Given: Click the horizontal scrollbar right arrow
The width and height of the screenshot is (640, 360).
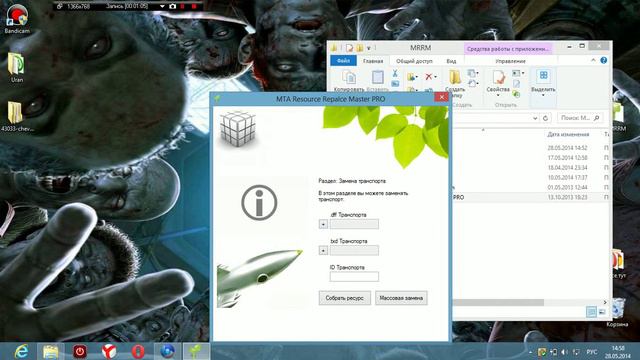Looking at the screenshot, I should tap(605, 302).
